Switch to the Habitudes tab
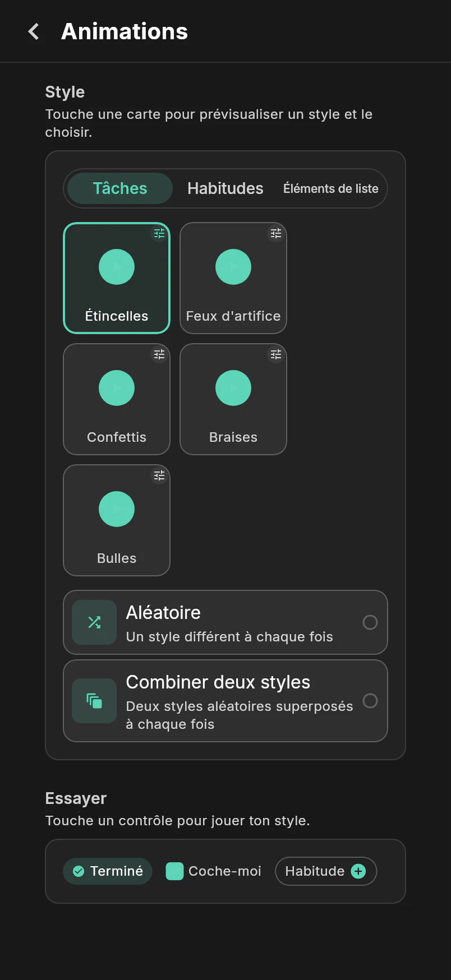Screen dimensions: 451x980 pos(225,188)
